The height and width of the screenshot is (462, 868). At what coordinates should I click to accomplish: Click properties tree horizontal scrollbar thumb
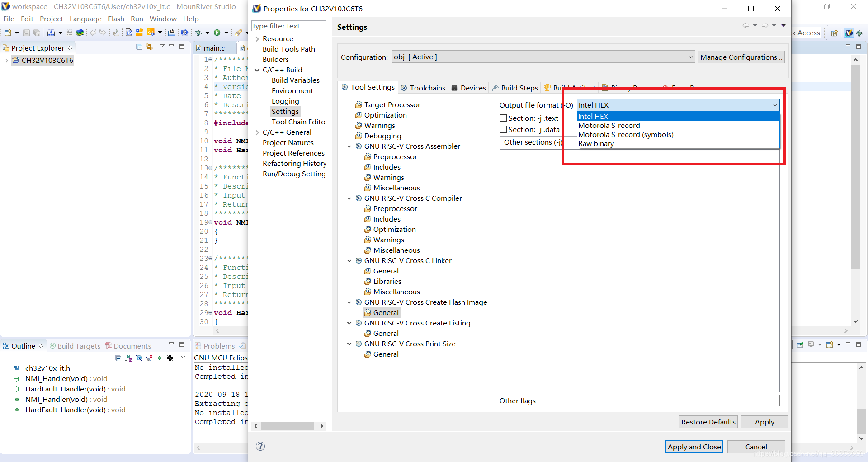pyautogui.click(x=288, y=426)
